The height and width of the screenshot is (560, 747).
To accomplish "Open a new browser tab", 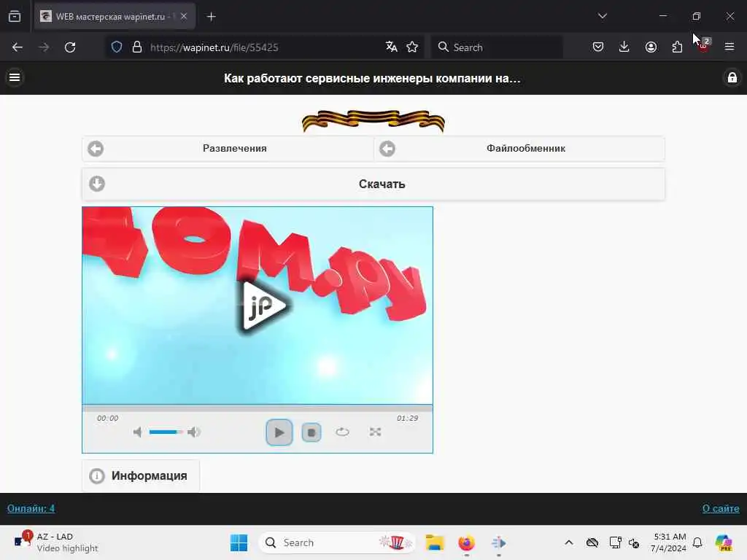I will coord(212,17).
